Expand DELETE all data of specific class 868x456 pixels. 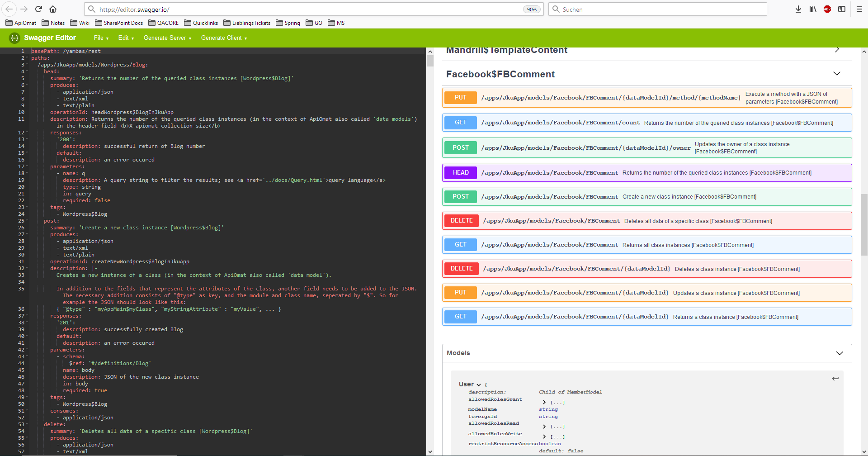647,221
